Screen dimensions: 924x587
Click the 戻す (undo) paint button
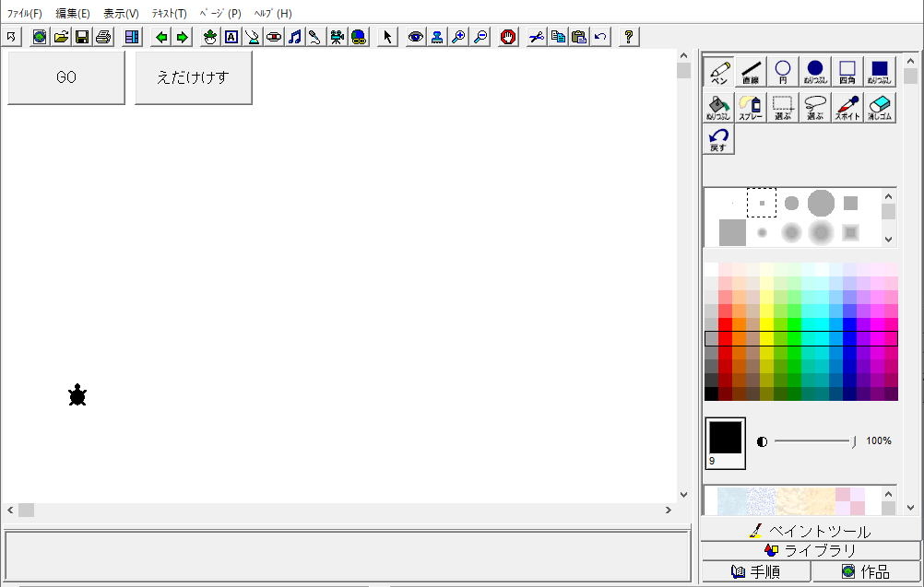coord(718,140)
